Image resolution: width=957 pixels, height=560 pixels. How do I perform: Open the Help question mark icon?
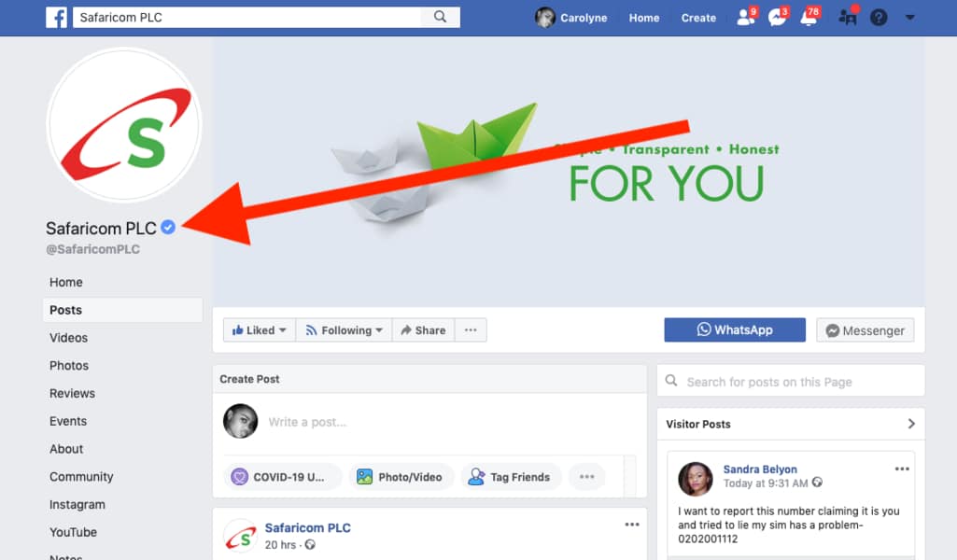point(879,17)
